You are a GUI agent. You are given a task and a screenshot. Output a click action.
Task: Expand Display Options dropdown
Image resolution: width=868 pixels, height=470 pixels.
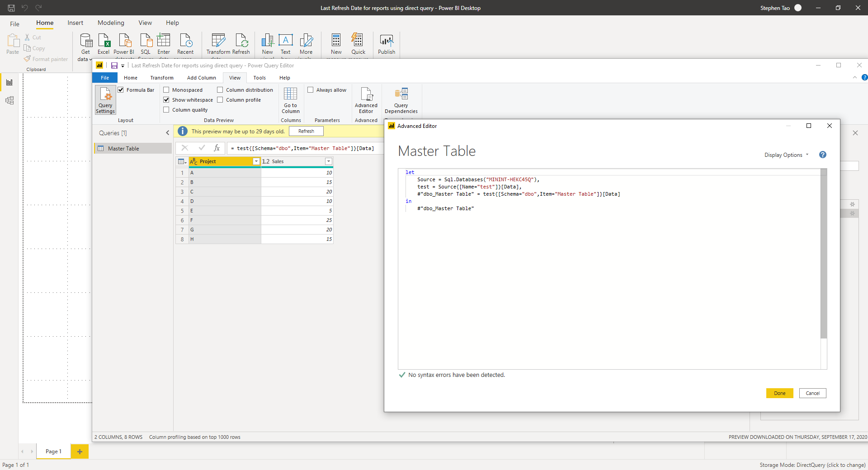[x=787, y=155]
